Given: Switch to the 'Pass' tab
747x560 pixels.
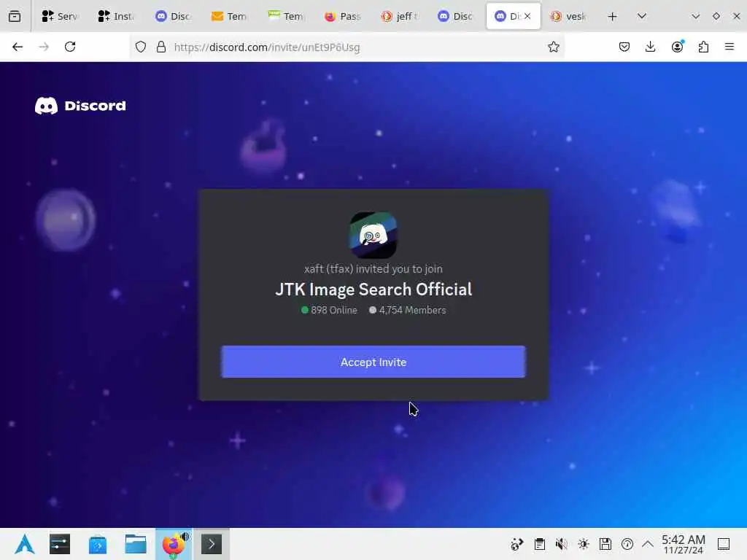Looking at the screenshot, I should pos(343,16).
